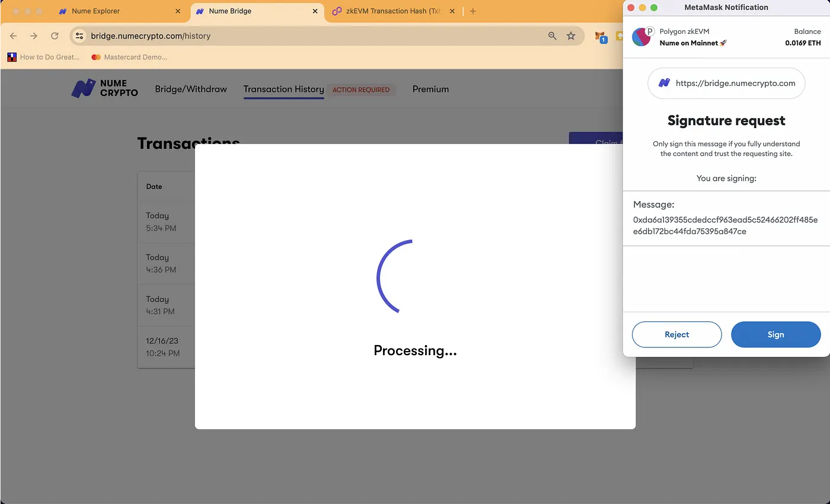The image size is (830, 504).
Task: Select the Nume Bridge tab
Action: 257,11
